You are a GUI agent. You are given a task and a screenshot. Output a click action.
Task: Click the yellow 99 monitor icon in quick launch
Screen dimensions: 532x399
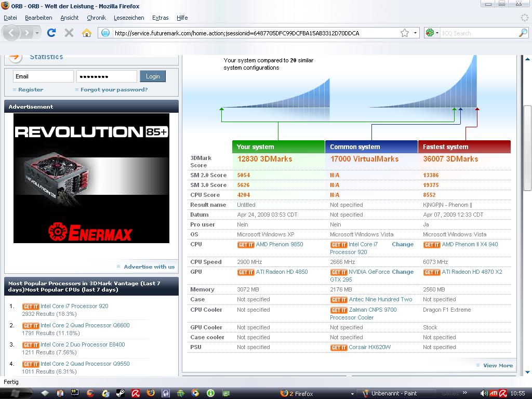[x=75, y=393]
